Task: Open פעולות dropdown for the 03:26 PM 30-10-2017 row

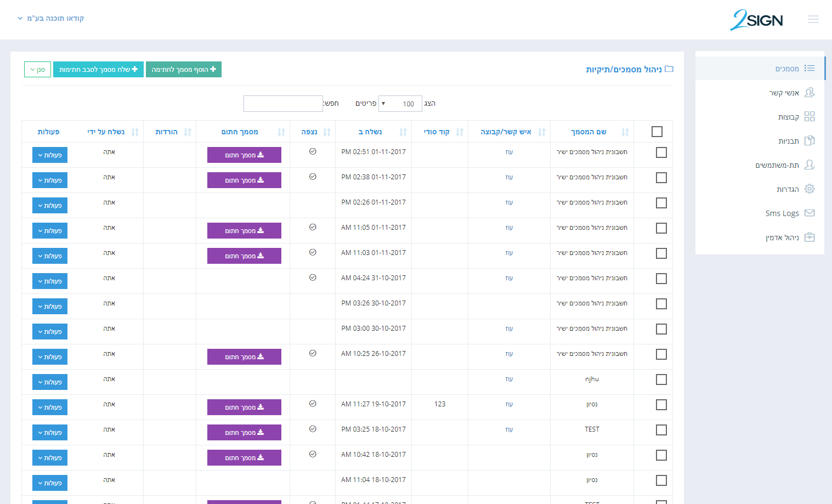Action: click(x=50, y=307)
